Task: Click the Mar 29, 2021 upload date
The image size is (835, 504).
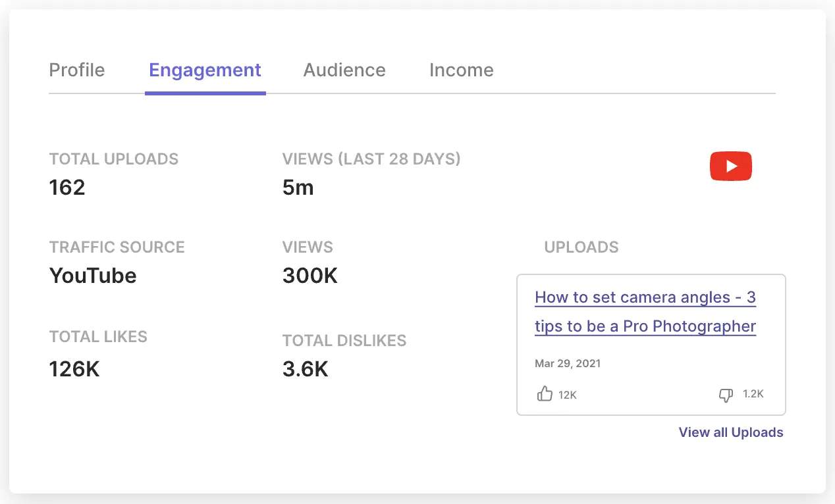Action: coord(568,363)
